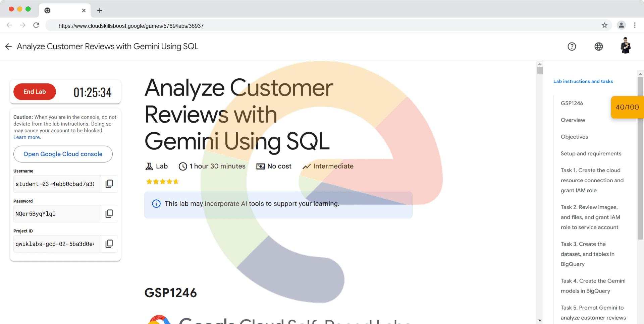Click the 'No cost' label
The width and height of the screenshot is (644, 324).
click(x=279, y=166)
